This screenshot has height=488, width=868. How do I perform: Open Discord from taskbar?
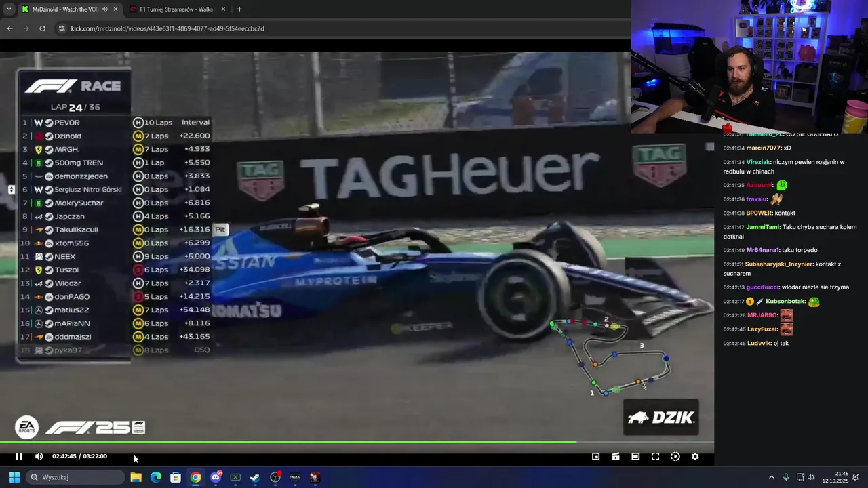coord(216,477)
